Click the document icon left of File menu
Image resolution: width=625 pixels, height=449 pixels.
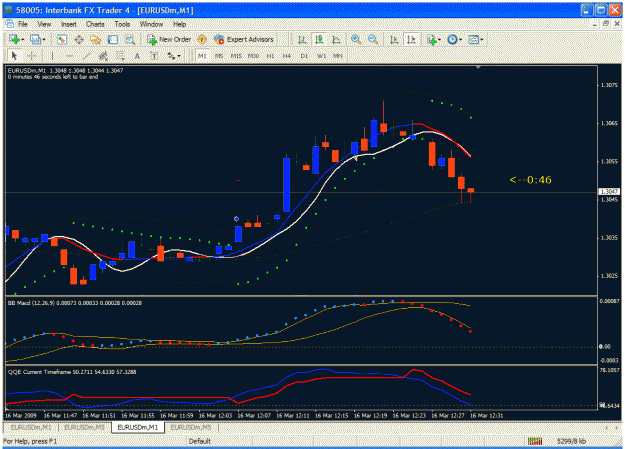(x=9, y=24)
